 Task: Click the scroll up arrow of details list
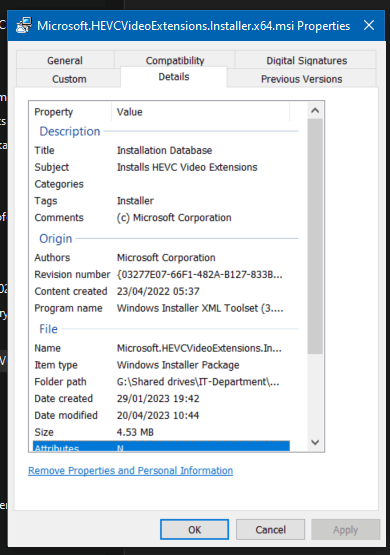[315, 111]
